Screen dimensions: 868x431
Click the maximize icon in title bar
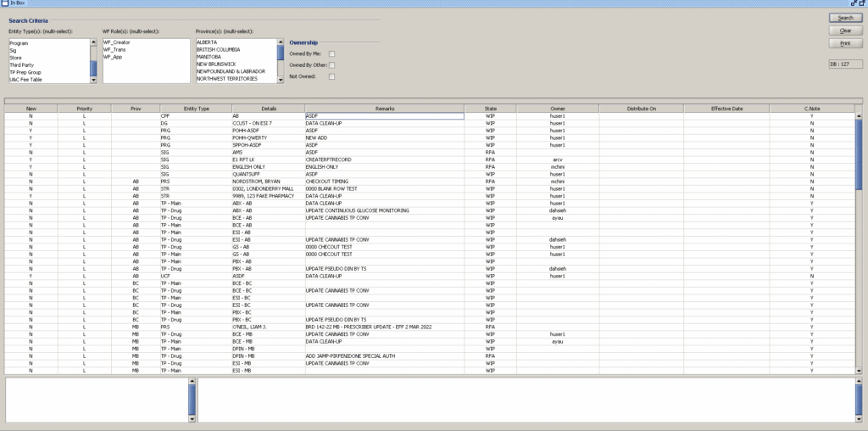[862, 4]
